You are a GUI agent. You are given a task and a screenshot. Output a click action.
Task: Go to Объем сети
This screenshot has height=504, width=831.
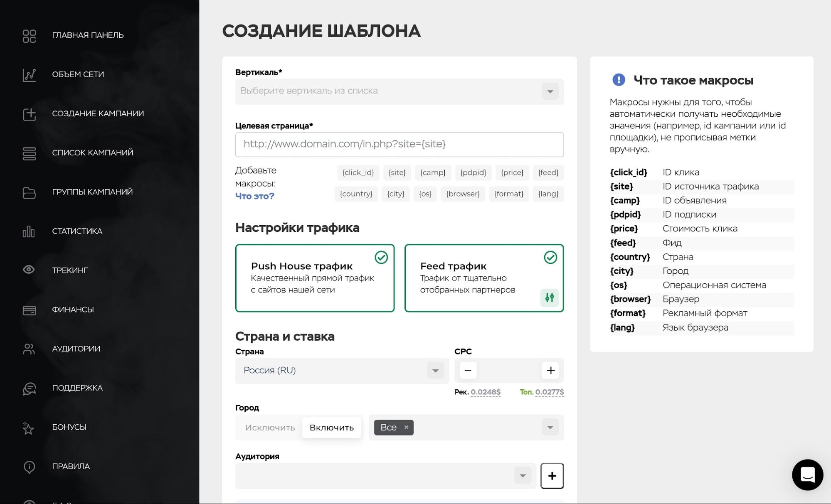tap(78, 74)
